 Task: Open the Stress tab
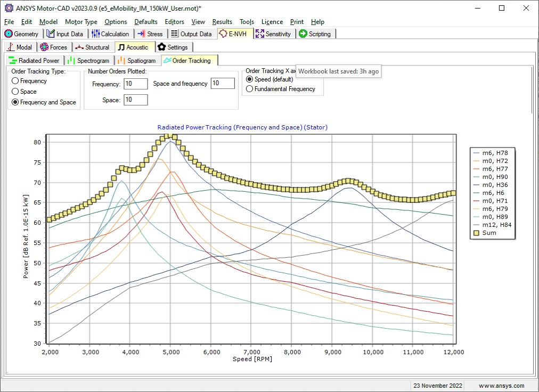[x=150, y=34]
